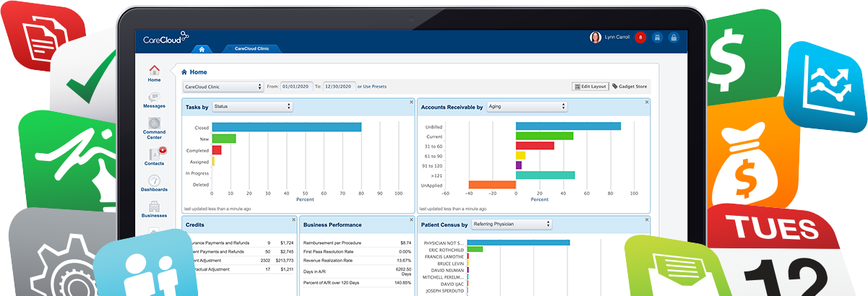868x296 pixels.
Task: Click the Assigned label in Tasks chart
Action: click(x=199, y=162)
